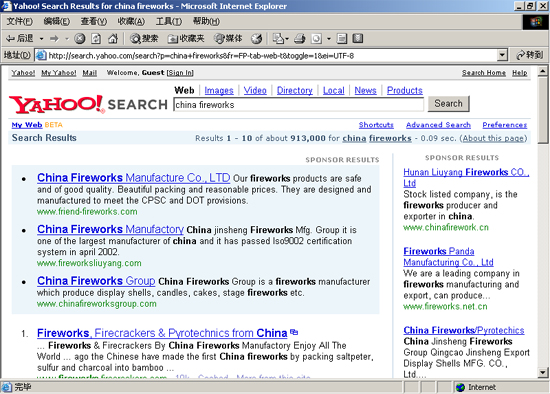Click the Print icon in toolbar

[299, 39]
